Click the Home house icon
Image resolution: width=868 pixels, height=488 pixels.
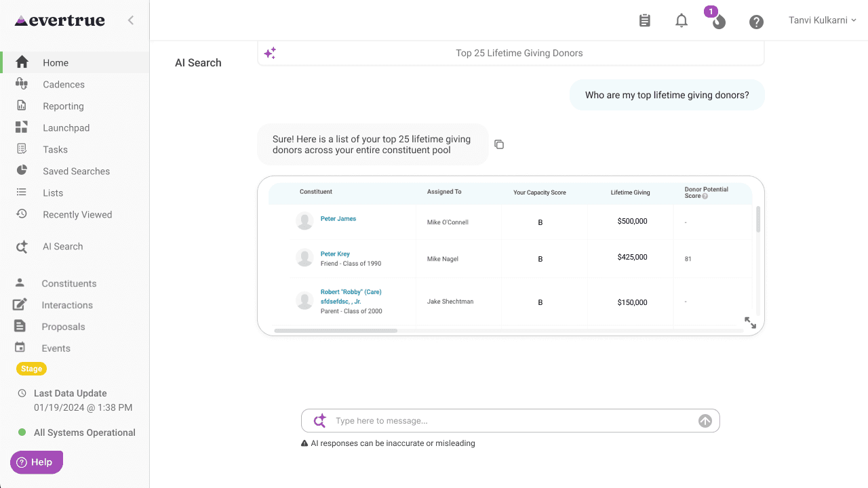coord(22,62)
